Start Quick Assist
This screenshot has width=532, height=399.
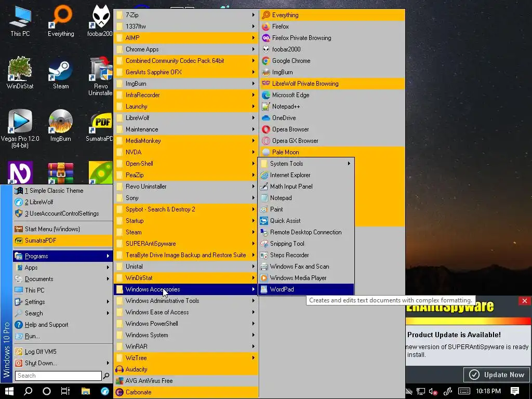(305, 221)
